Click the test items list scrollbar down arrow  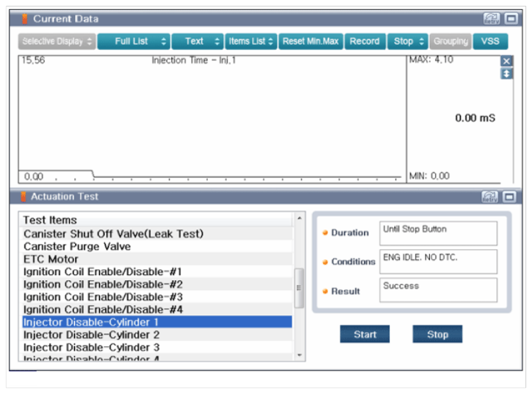pyautogui.click(x=299, y=355)
